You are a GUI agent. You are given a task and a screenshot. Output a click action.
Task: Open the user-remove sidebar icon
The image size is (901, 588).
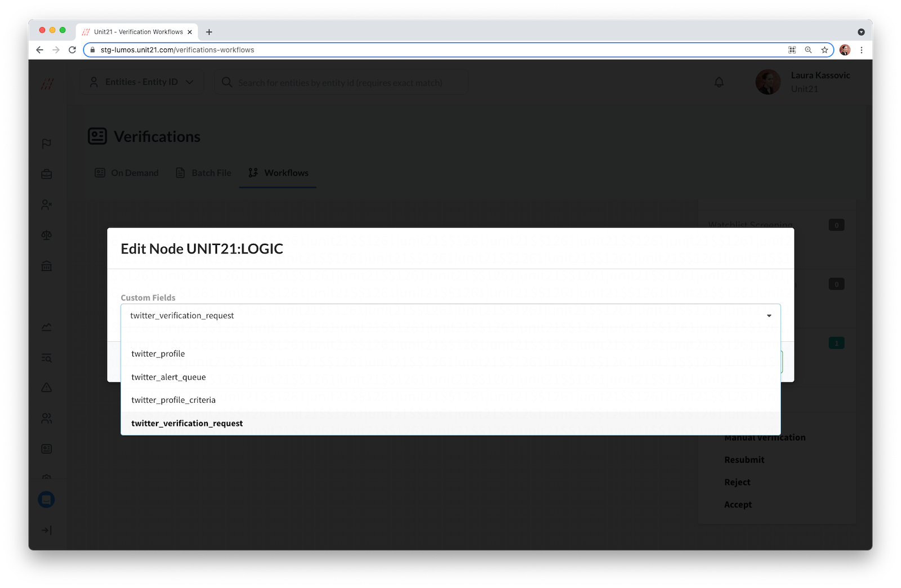[x=47, y=205]
